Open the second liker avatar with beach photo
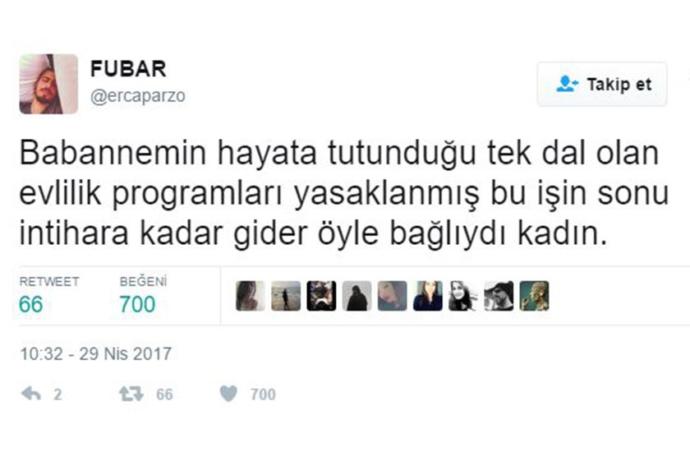 (286, 296)
